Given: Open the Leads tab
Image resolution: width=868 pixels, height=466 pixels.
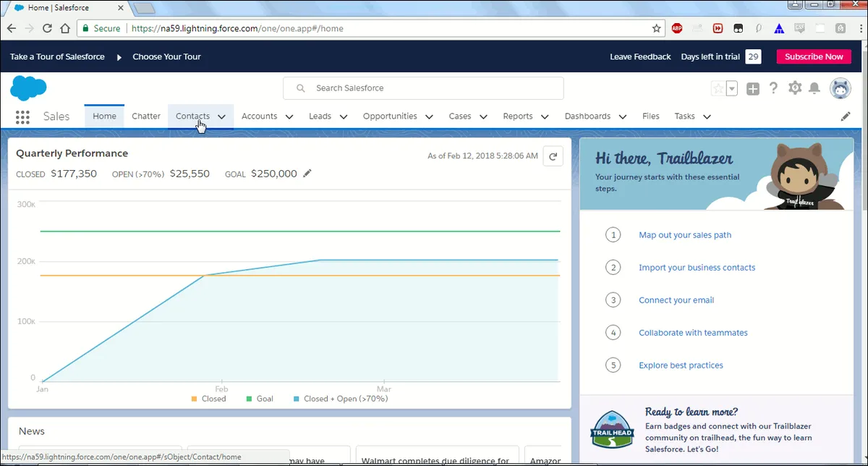Looking at the screenshot, I should 320,116.
